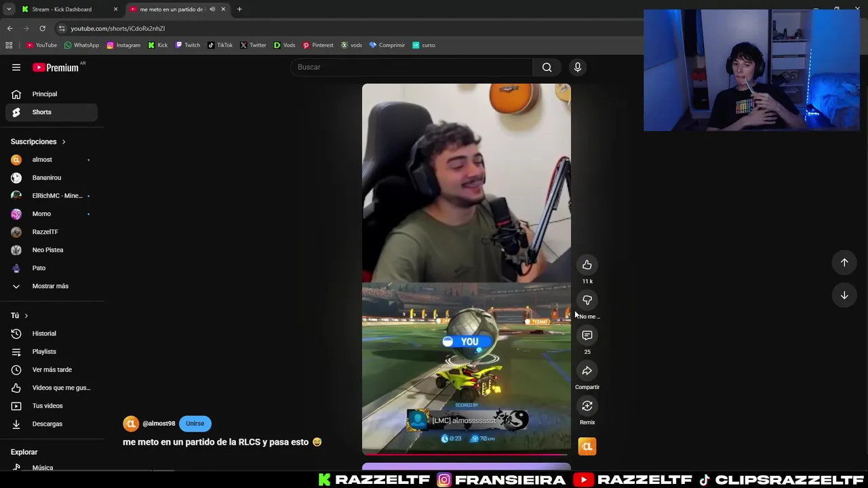Click the browser address bar URL
This screenshot has width=868, height=488.
coord(118,28)
